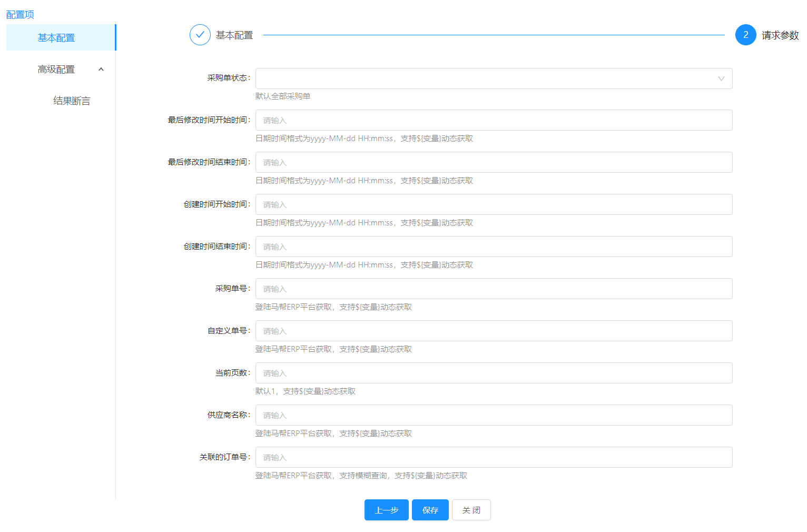Click the 创建时间结束时间 input field

(x=494, y=247)
